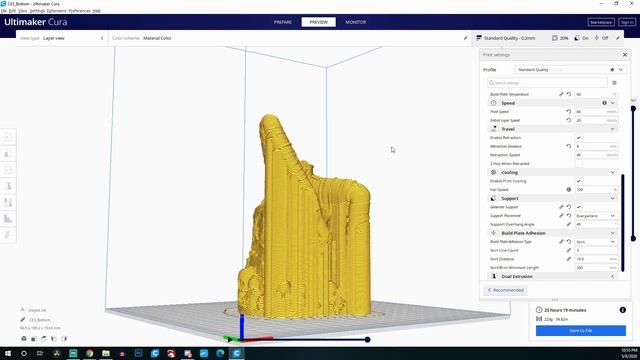
Task: Toggle the Enable Retraction checkbox
Action: [x=578, y=138]
